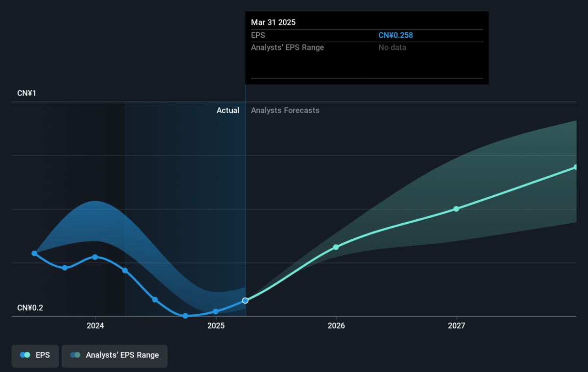Select the 2027 forecast EPS data point

click(x=456, y=209)
